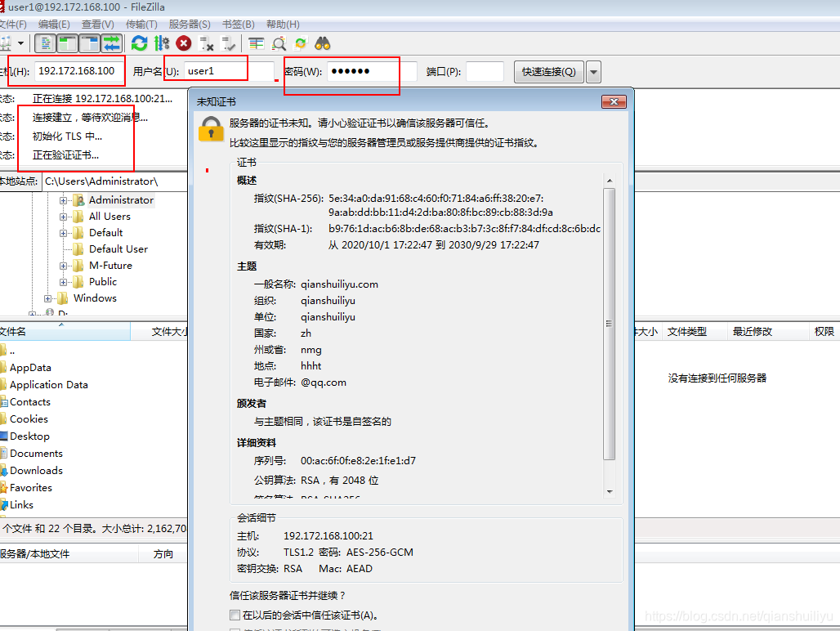
Task: Toggle the message log display icon
Action: click(47, 43)
